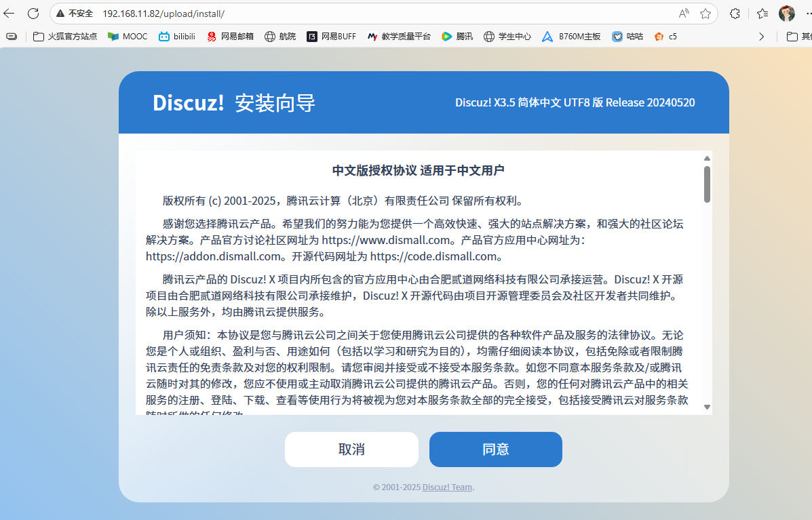
Task: Open the 腾讯 bookmark
Action: 457,36
